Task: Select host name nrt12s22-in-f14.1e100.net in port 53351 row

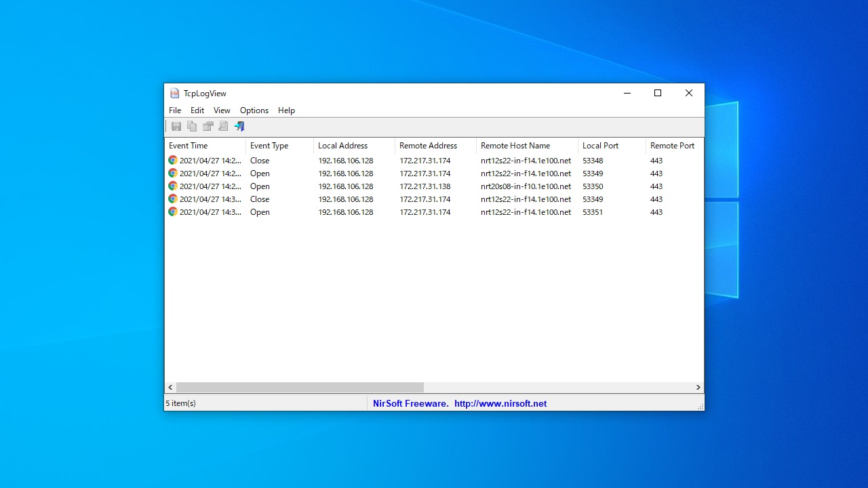Action: (526, 212)
